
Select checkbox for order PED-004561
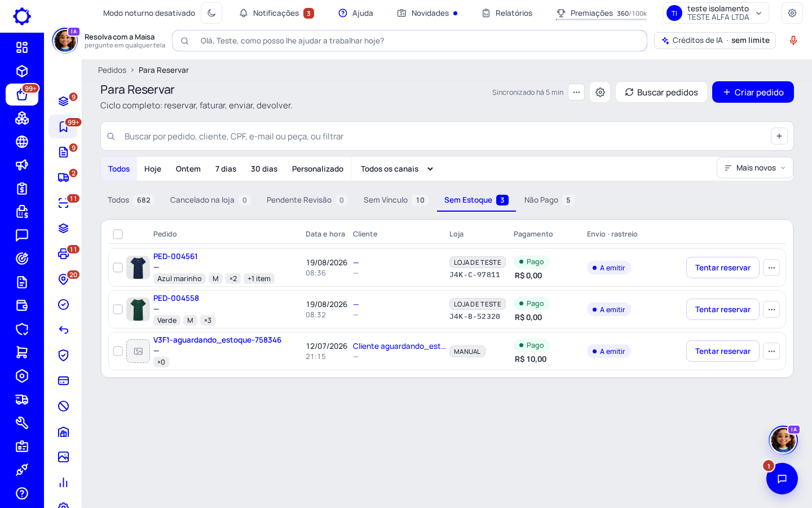(118, 268)
